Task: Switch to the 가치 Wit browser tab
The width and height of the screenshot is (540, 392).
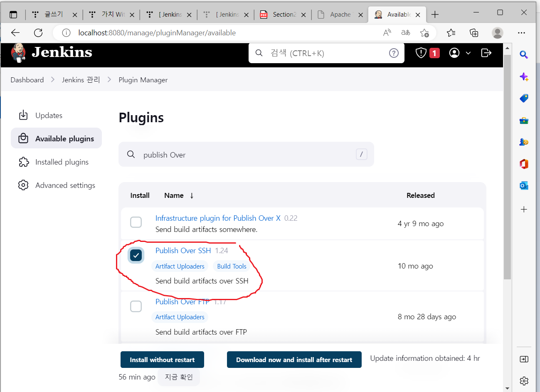Action: 111,15
